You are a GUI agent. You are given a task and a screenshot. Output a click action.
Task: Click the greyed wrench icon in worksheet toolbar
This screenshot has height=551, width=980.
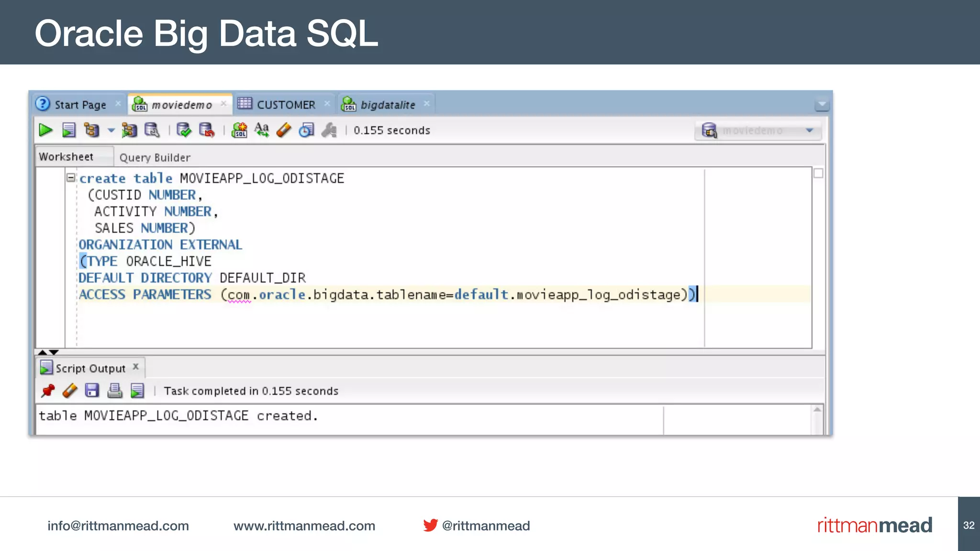pos(329,130)
